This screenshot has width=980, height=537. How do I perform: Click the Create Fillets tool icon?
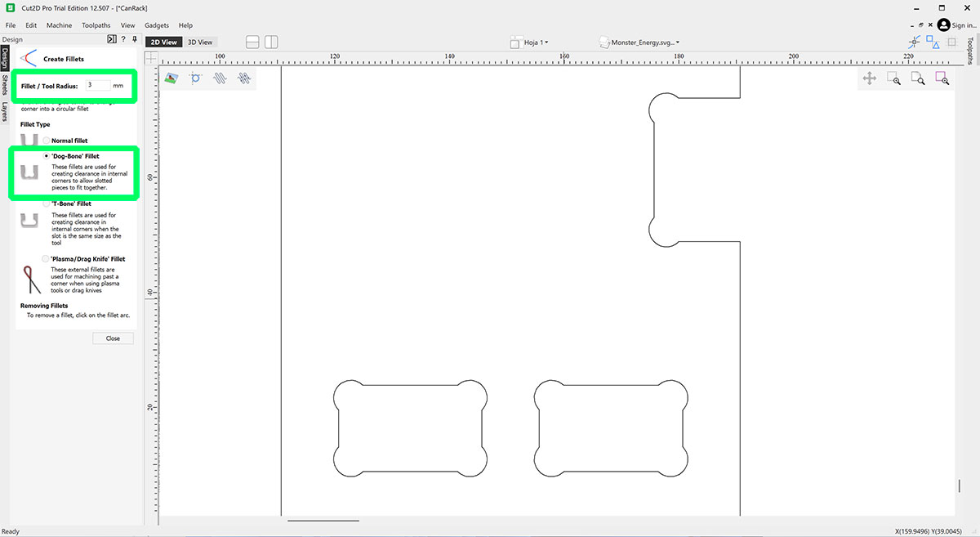(x=29, y=58)
